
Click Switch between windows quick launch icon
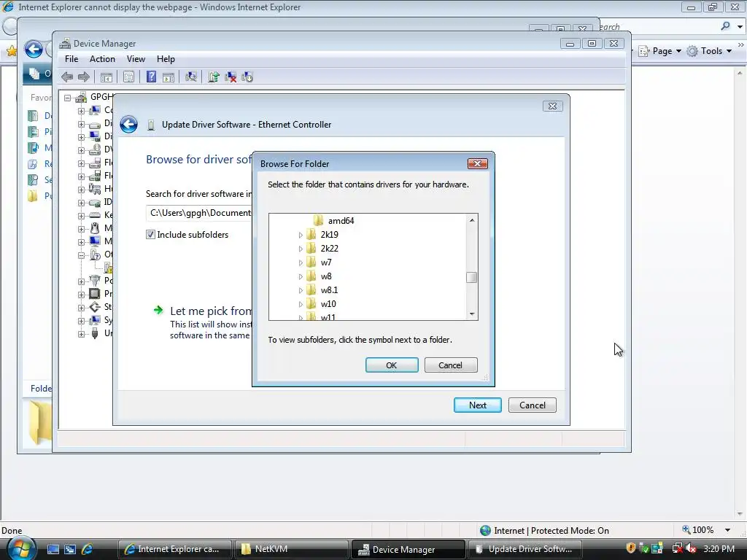click(x=70, y=549)
